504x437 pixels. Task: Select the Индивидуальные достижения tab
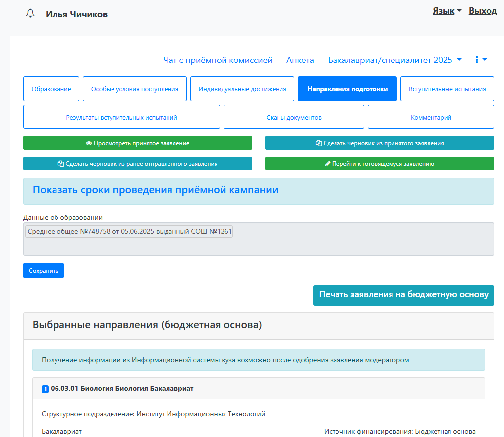(x=242, y=89)
